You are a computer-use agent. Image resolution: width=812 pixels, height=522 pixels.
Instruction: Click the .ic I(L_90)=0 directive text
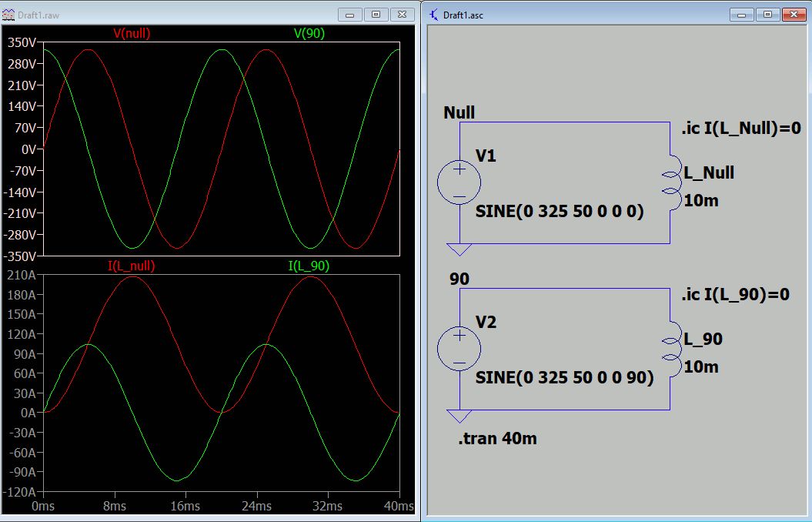point(735,295)
